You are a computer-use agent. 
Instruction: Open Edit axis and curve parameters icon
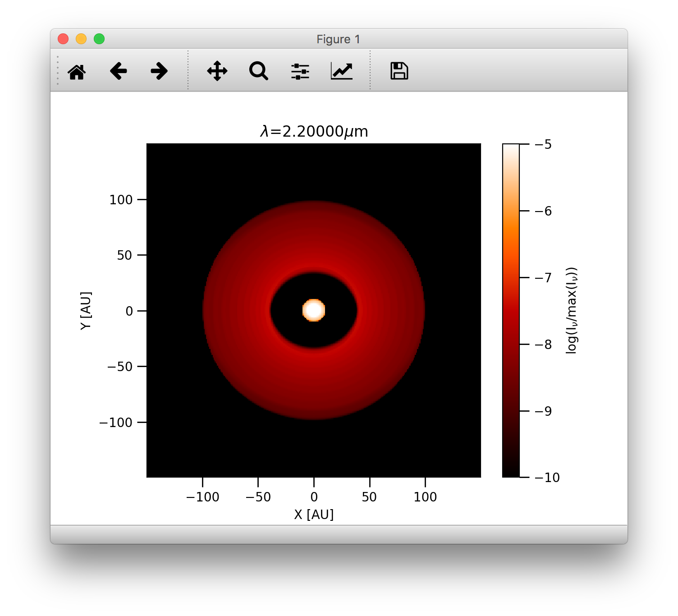point(342,71)
